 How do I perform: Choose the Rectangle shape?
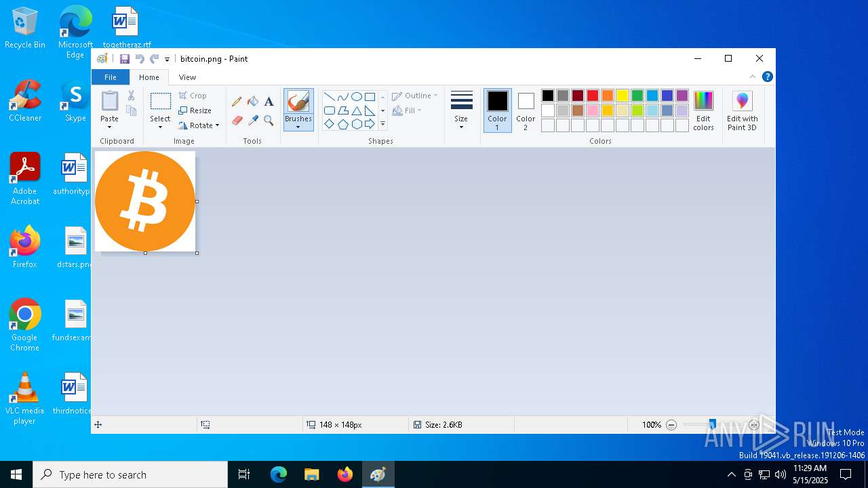click(x=370, y=96)
